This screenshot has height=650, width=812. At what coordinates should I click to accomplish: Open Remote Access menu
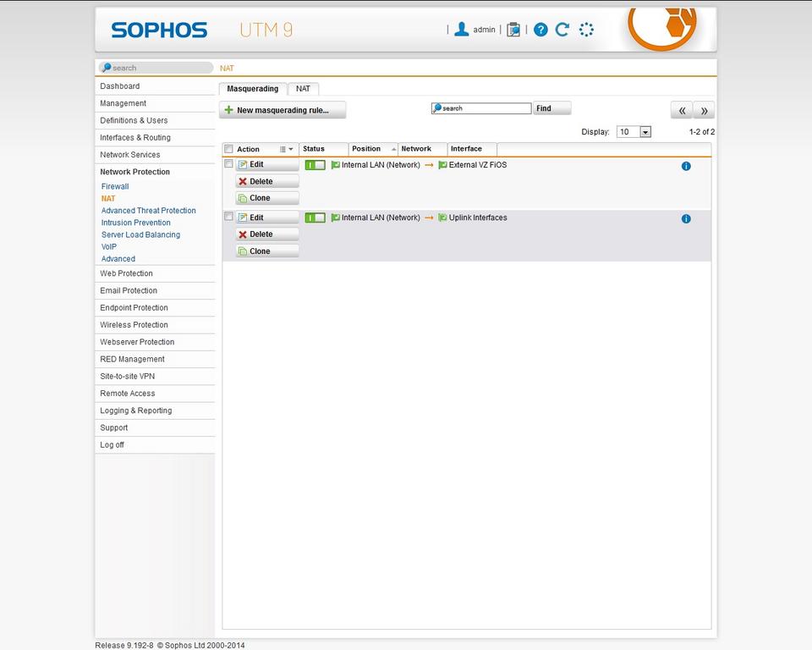point(155,393)
